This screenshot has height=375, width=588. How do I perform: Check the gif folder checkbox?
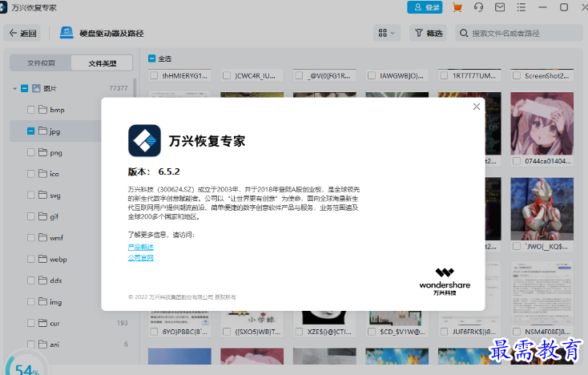click(x=30, y=216)
